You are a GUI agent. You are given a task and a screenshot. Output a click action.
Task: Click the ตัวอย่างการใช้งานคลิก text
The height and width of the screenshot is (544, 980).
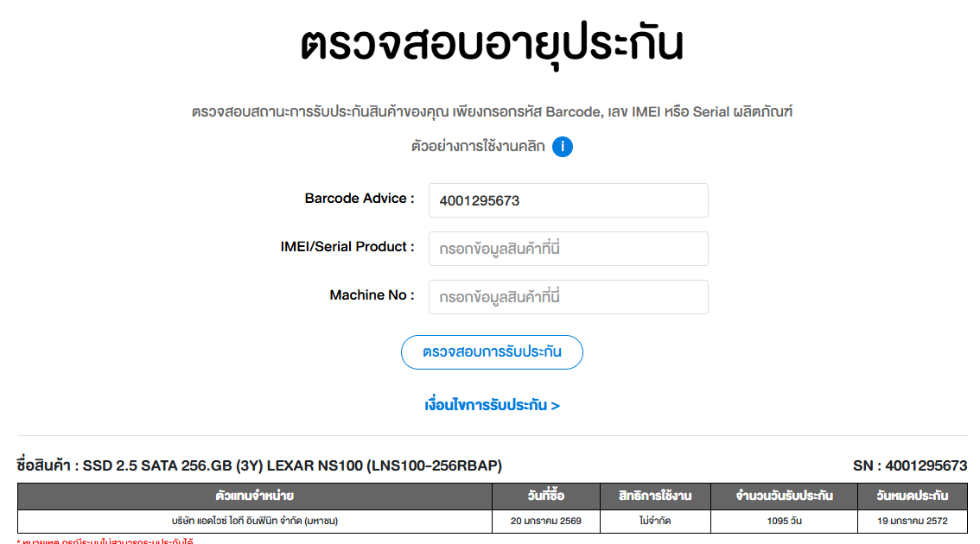478,147
